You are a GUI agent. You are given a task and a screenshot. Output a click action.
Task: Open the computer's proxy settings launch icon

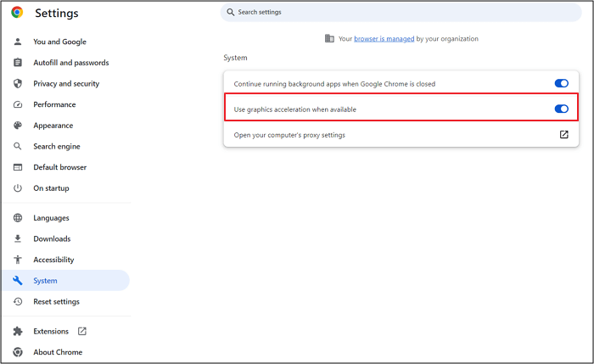(563, 135)
